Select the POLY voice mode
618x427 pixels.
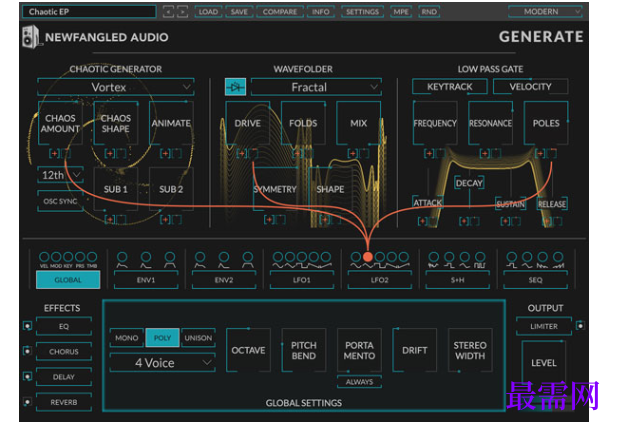coord(162,338)
